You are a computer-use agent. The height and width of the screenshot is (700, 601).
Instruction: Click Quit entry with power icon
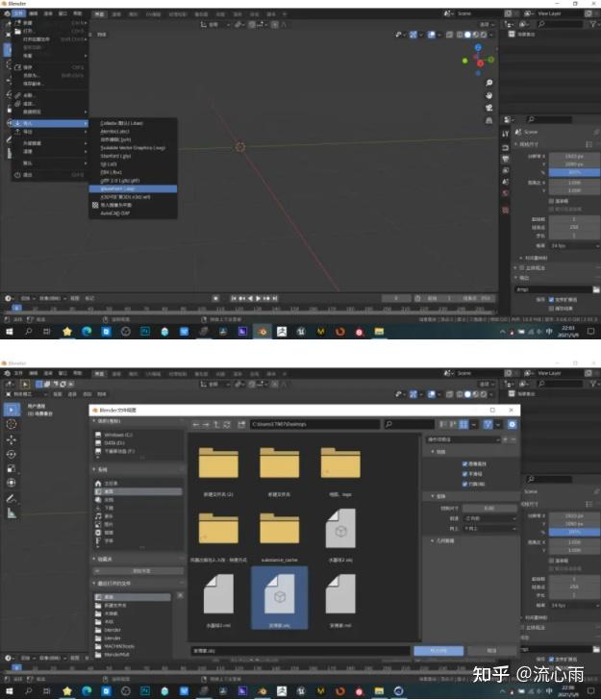(49, 175)
